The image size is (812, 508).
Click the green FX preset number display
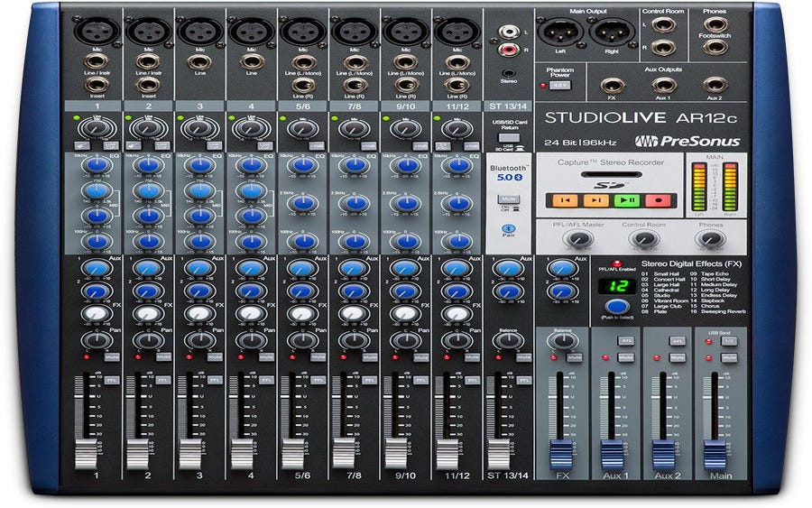point(617,286)
